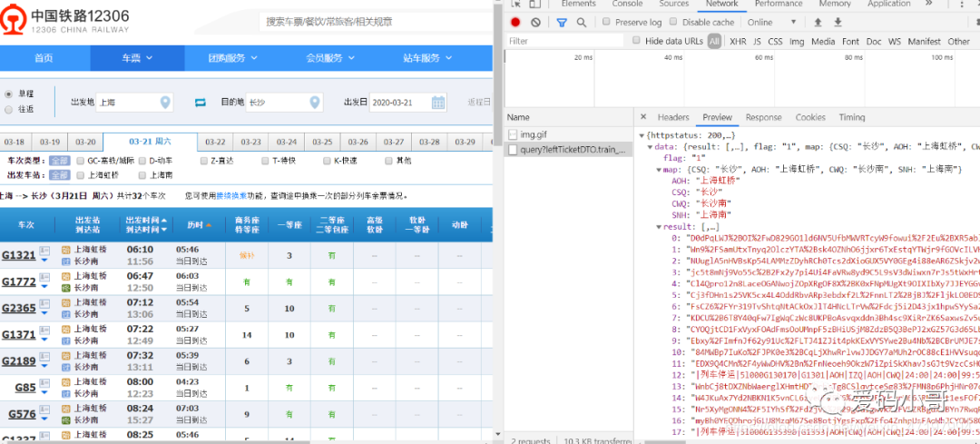
Task: Click the 接续换乘 transfer link
Action: point(231,196)
